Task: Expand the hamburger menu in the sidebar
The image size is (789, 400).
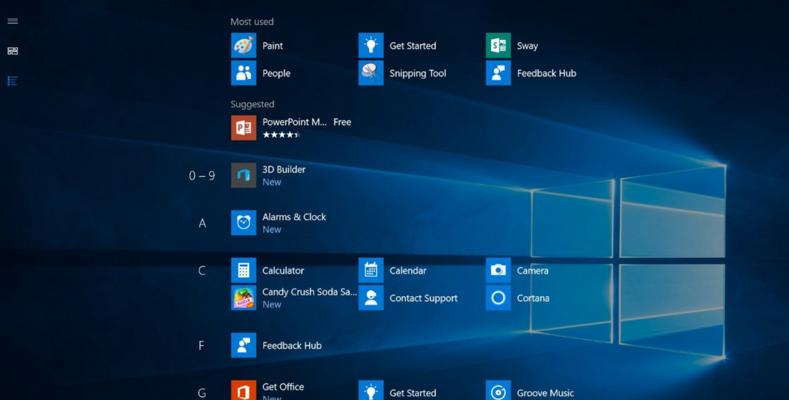Action: [13, 21]
